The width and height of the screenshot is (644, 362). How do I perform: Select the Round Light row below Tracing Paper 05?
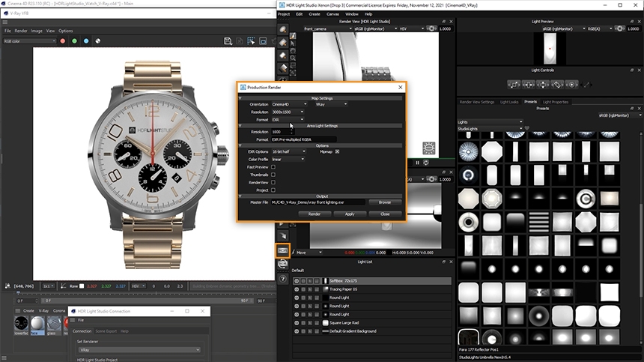tap(371, 298)
